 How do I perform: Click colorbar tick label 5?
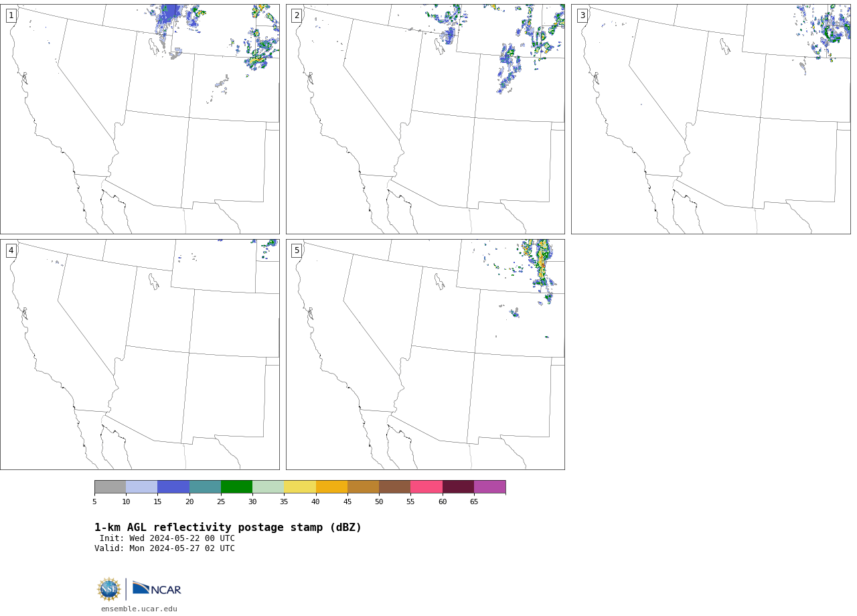(x=94, y=502)
